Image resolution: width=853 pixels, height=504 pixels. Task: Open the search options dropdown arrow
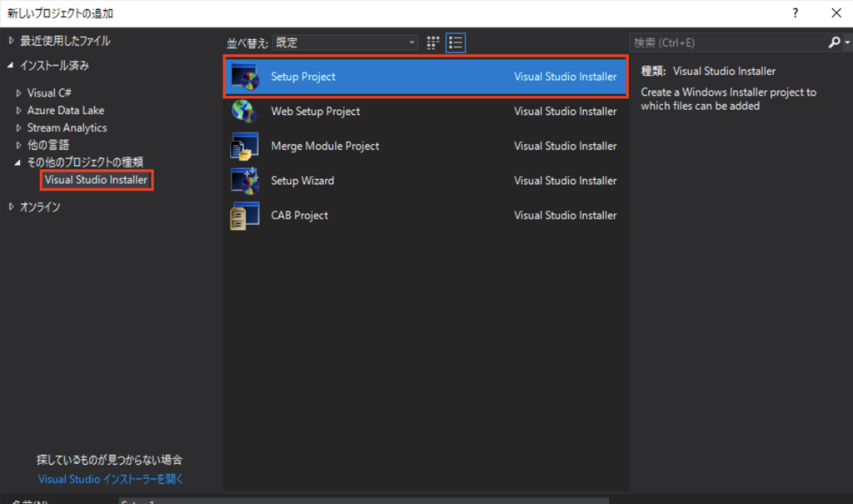847,42
